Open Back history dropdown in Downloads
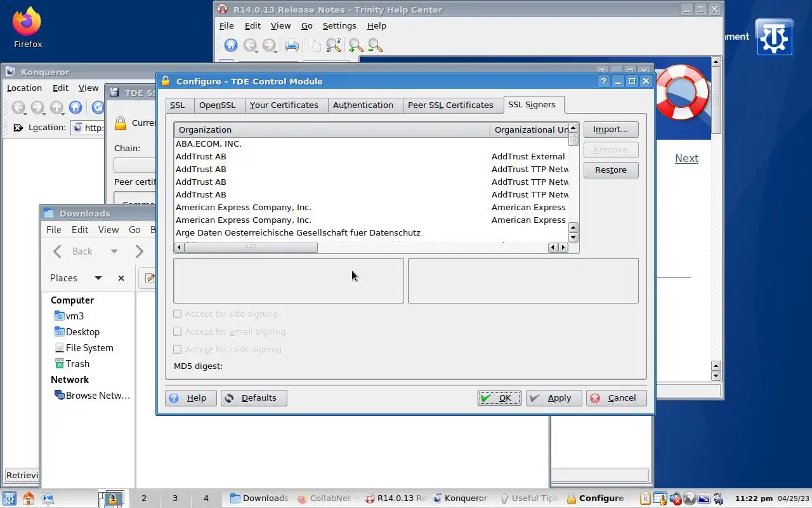 click(x=114, y=251)
